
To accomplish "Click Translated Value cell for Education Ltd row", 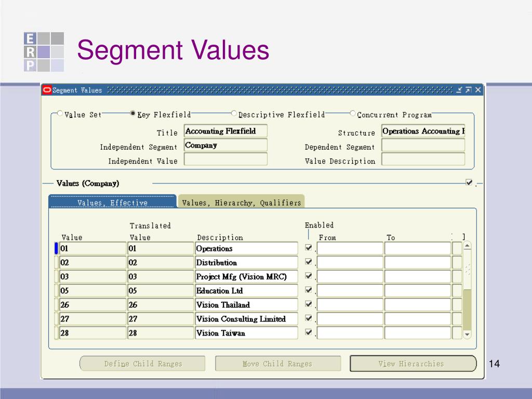I will click(161, 290).
